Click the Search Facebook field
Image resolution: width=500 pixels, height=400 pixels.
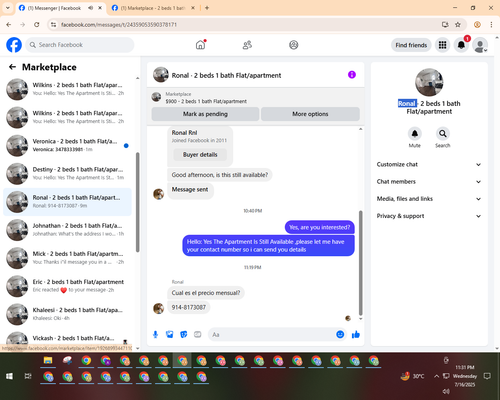click(80, 45)
